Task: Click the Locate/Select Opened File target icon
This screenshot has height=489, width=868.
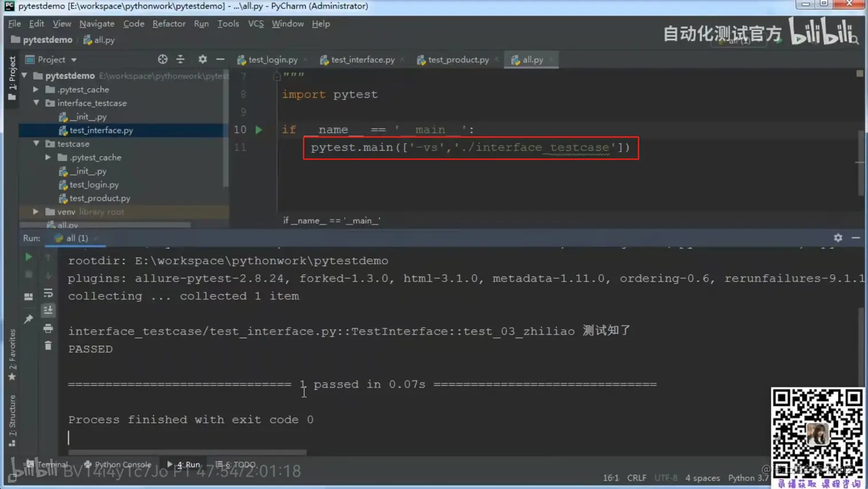Action: 163,59
